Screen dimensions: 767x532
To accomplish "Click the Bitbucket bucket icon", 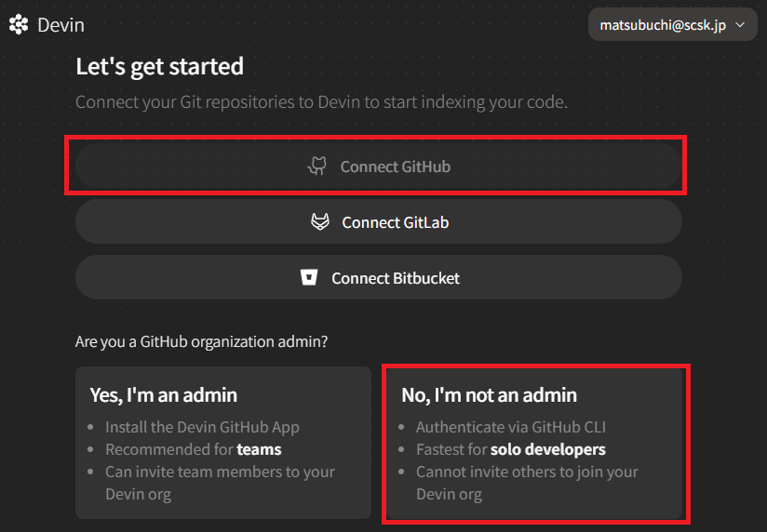I will 309,278.
